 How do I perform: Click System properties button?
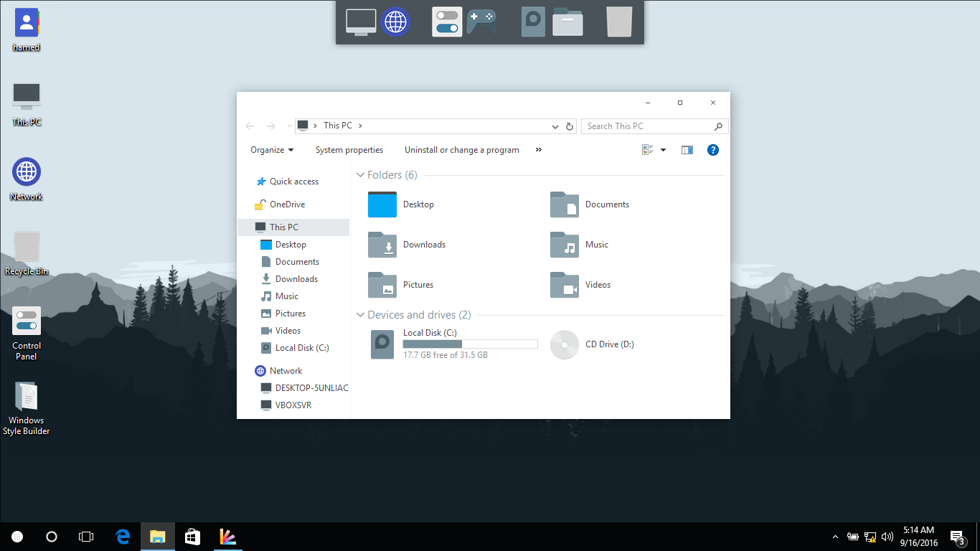pos(349,150)
